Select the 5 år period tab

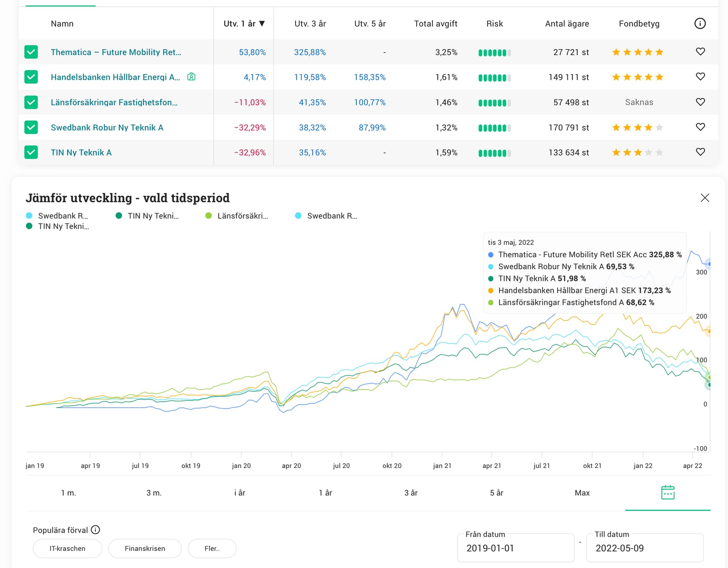(497, 493)
